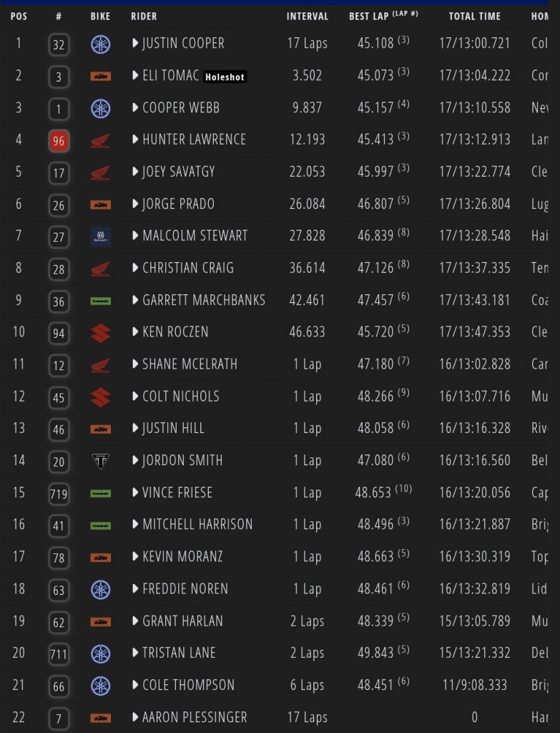Click number 719 badge for Vince Friese
The width and height of the screenshot is (560, 733).
pyautogui.click(x=59, y=493)
